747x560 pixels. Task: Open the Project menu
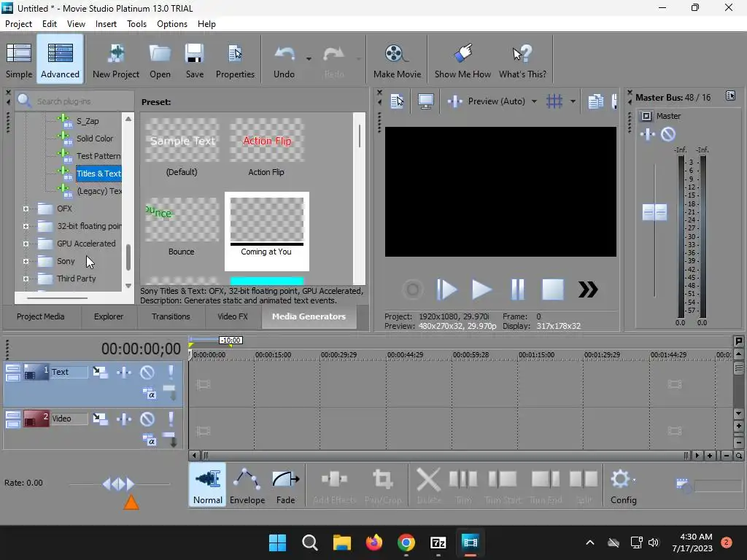(x=18, y=24)
